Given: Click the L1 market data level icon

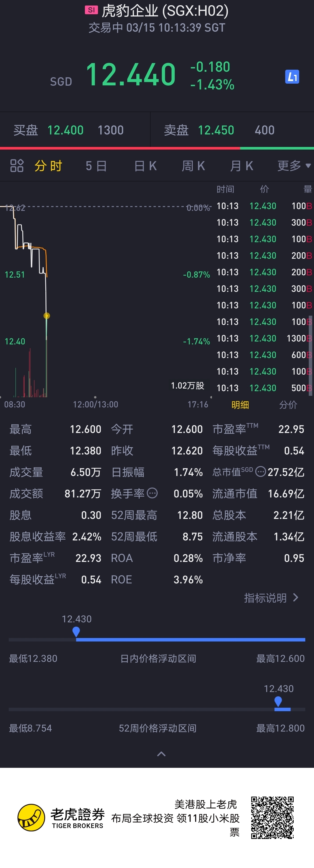Looking at the screenshot, I should pos(292,77).
